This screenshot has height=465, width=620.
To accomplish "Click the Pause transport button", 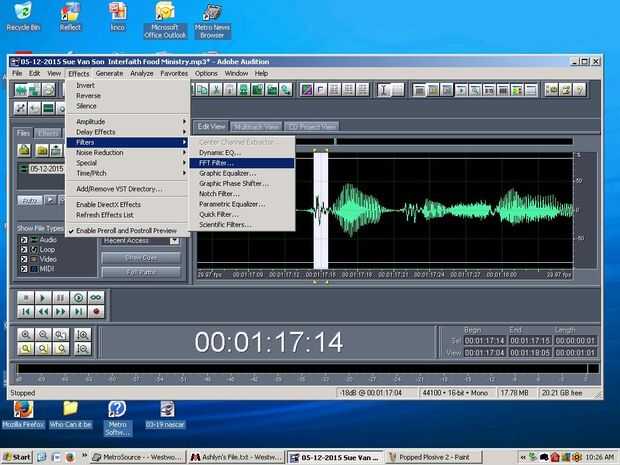I will tap(60, 298).
